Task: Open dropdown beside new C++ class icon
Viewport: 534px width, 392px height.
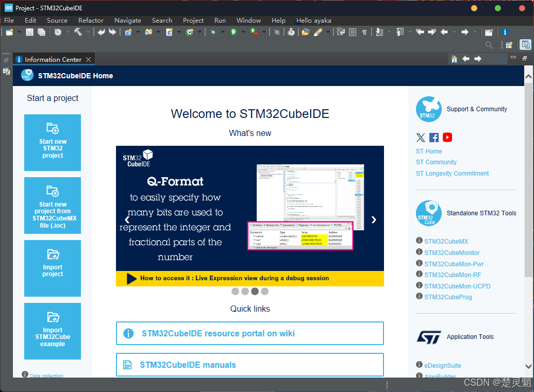Action: (199, 32)
